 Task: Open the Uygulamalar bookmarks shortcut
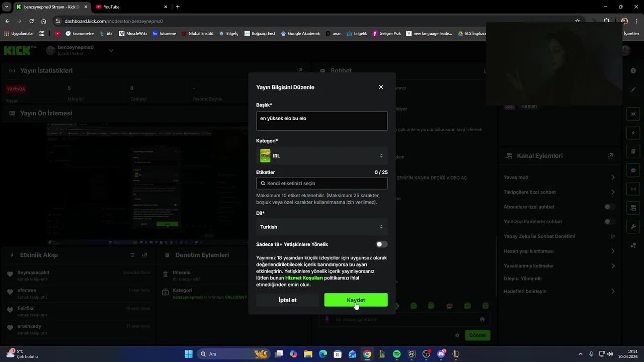[19, 34]
